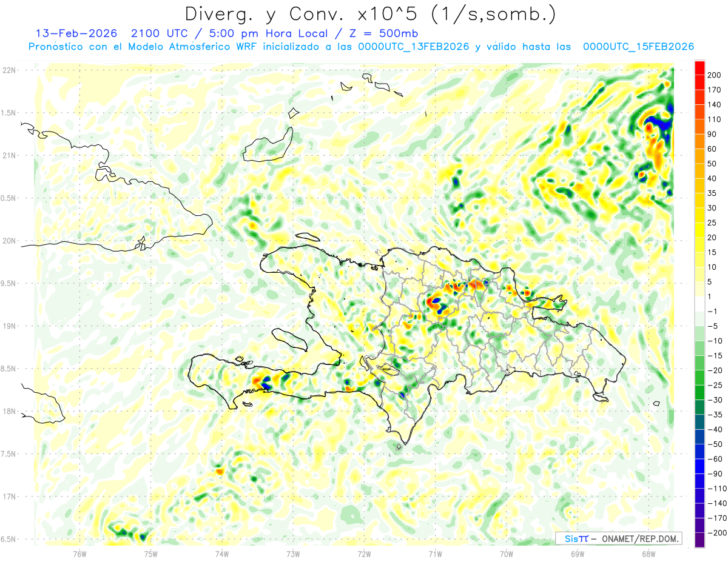Image resolution: width=728 pixels, height=562 pixels.
Task: Click the 73W longitude label
Action: coord(293,554)
